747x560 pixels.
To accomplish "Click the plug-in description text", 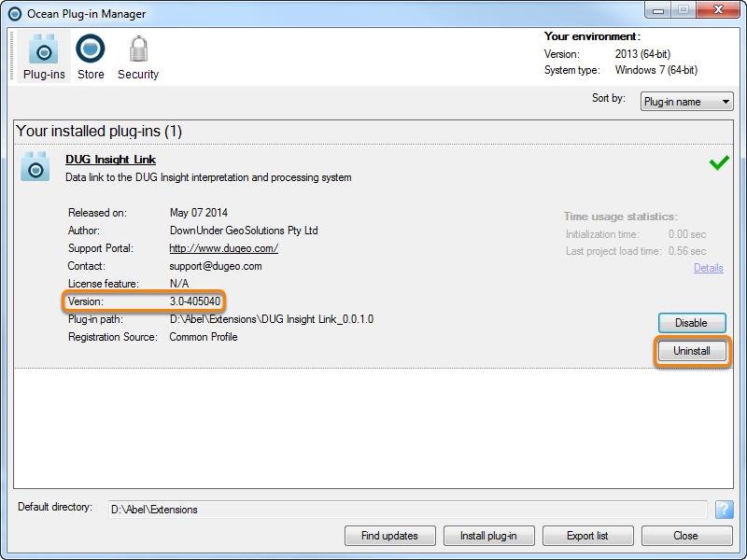I will tap(208, 177).
